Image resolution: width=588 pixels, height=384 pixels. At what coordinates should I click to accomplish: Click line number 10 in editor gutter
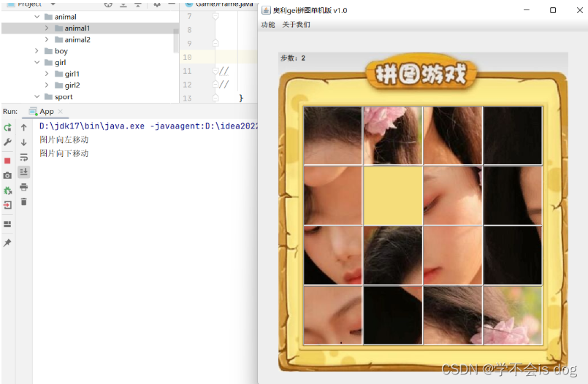tap(187, 58)
